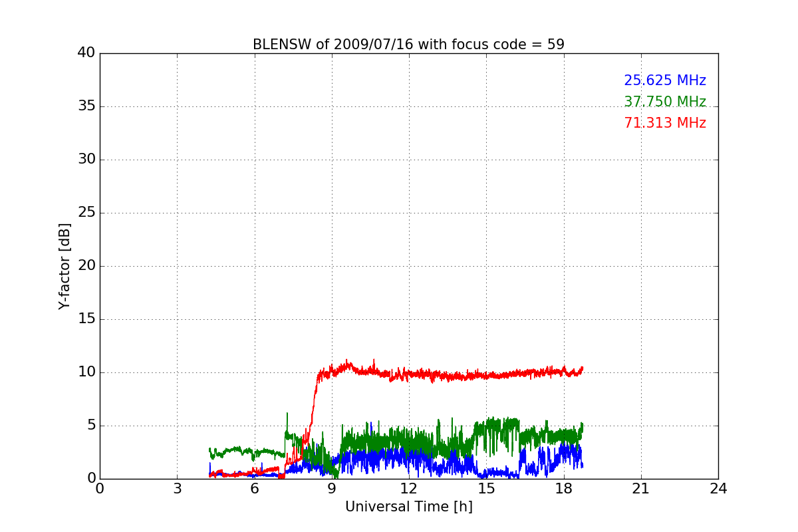Click the x-axis tick label 24

tap(718, 489)
